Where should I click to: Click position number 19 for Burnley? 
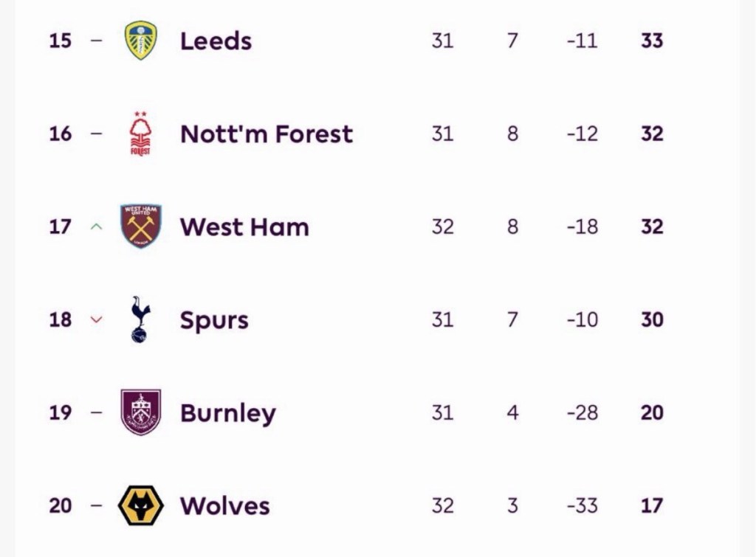tap(61, 412)
